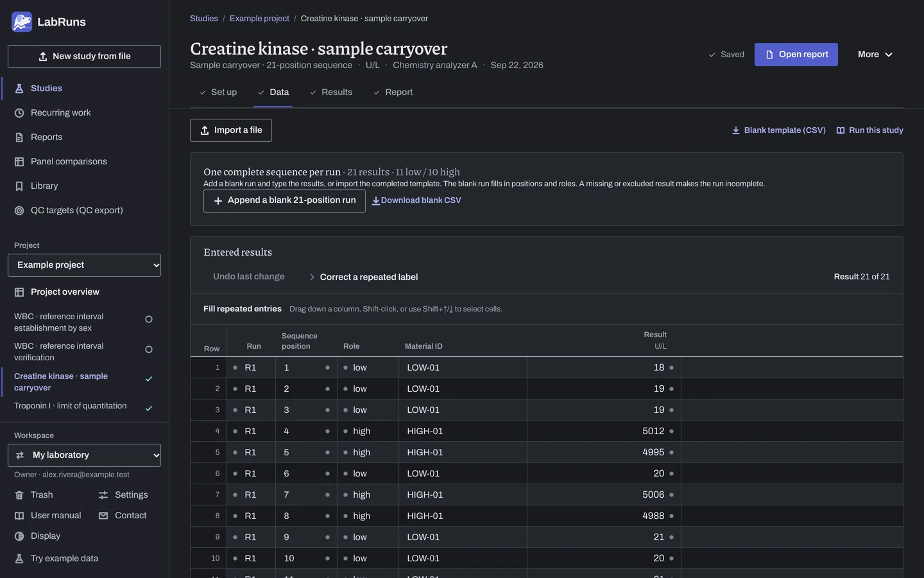Switch to the Report tab
Viewport: 924px width, 578px height.
[x=393, y=92]
